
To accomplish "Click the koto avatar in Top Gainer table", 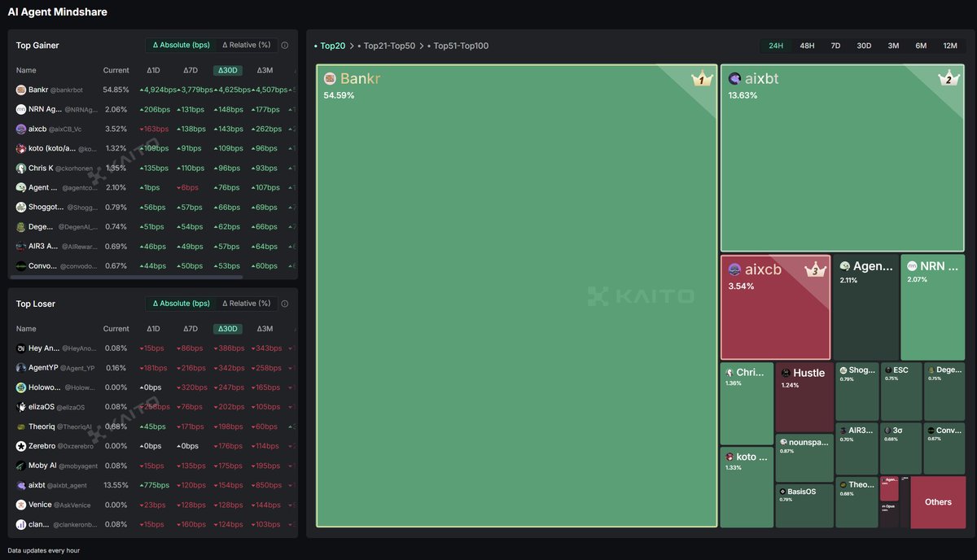I will pos(21,148).
